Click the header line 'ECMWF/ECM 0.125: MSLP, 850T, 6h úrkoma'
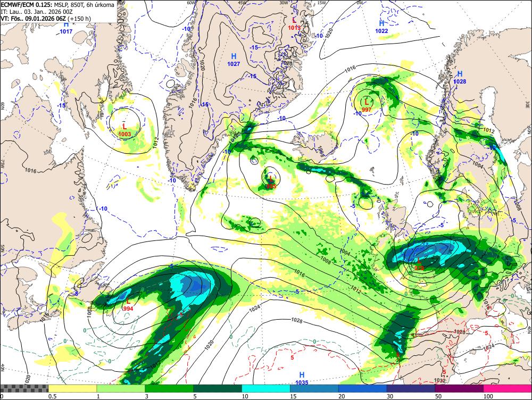Screen dimensions: 532x400 (x=57, y=5)
